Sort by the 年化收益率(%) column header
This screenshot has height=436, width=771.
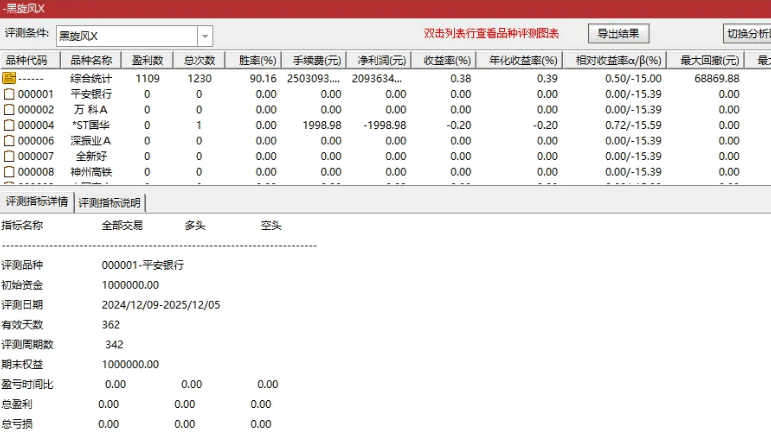520,60
